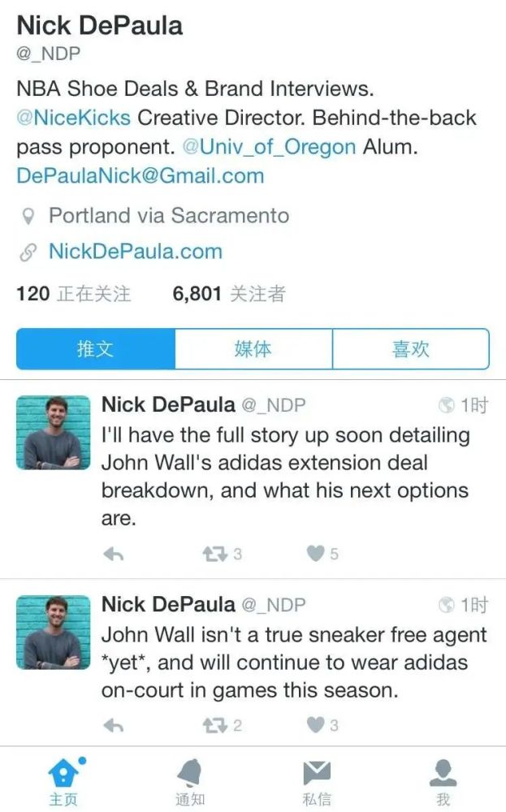Viewport: 506px width, 812px height.
Task: Like the first tweet with heart icon
Action: click(315, 554)
